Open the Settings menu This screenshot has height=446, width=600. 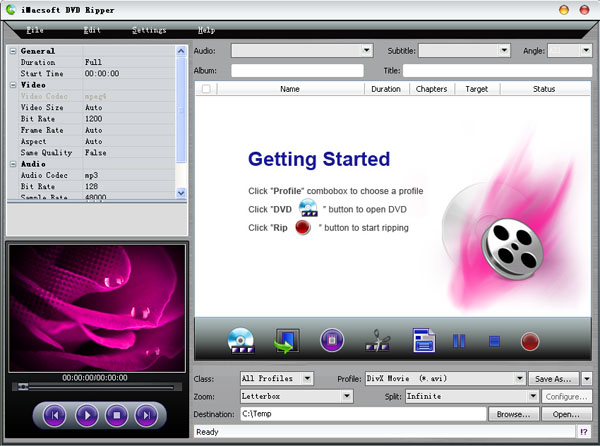pyautogui.click(x=149, y=30)
